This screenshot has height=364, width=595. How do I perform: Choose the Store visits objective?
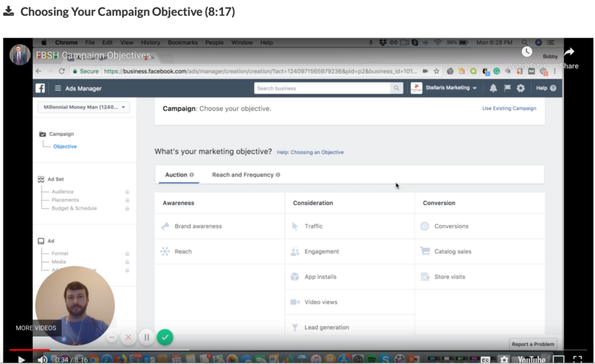tap(479, 277)
